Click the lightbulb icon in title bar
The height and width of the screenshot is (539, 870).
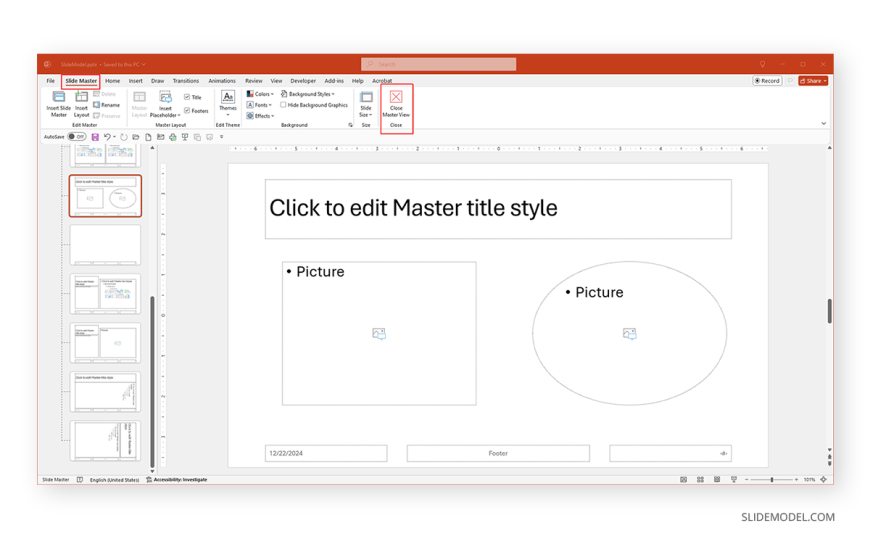[763, 64]
